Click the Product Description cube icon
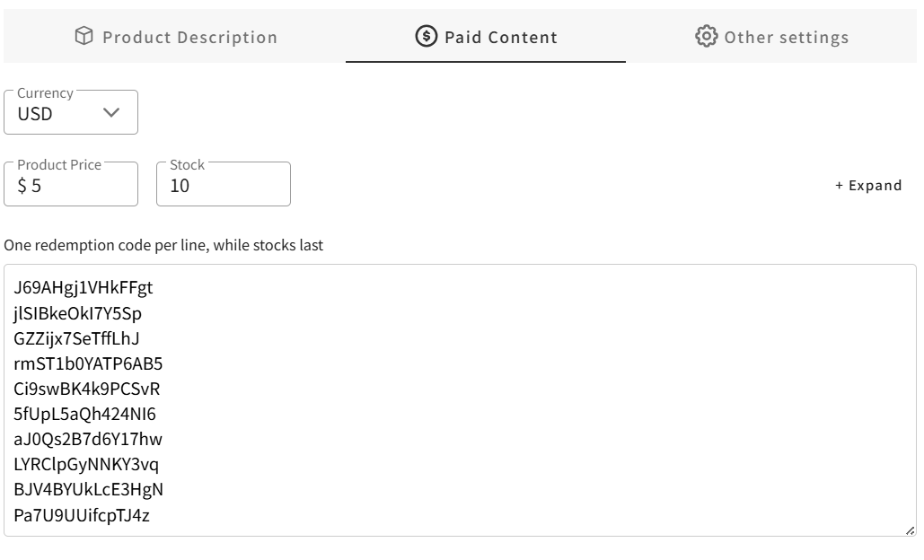Viewport: 924px width, 560px height. (84, 37)
